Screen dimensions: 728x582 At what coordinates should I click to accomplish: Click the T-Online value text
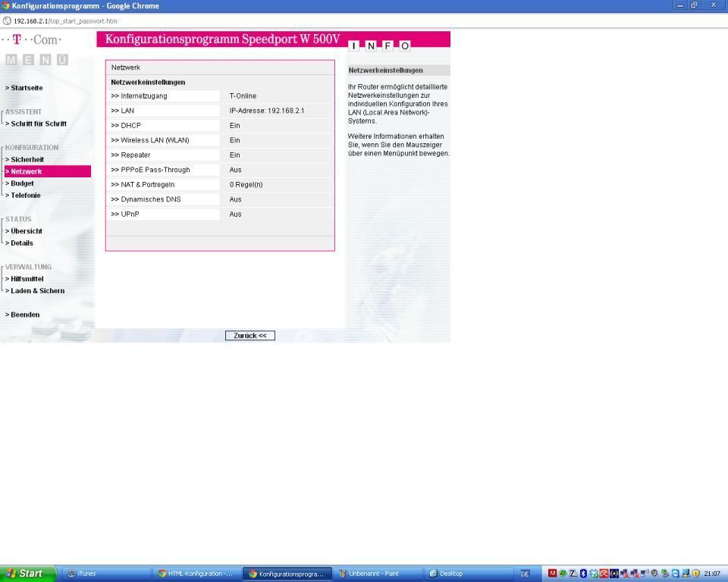pyautogui.click(x=243, y=96)
